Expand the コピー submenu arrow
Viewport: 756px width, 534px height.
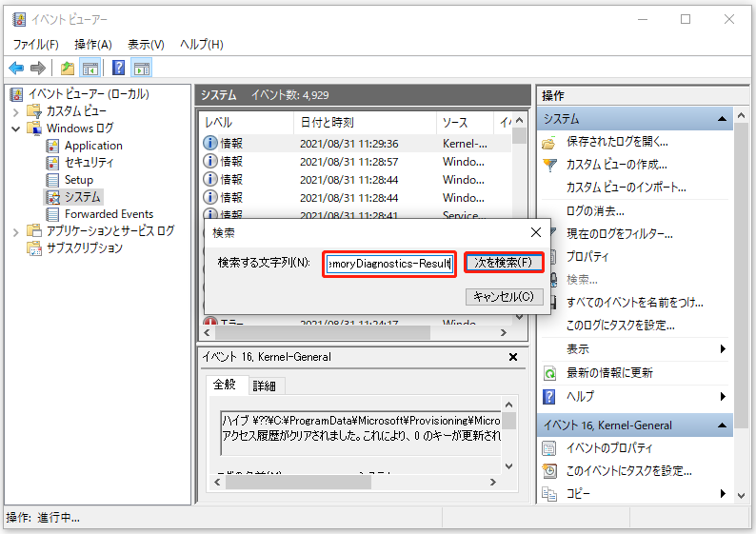(x=723, y=493)
